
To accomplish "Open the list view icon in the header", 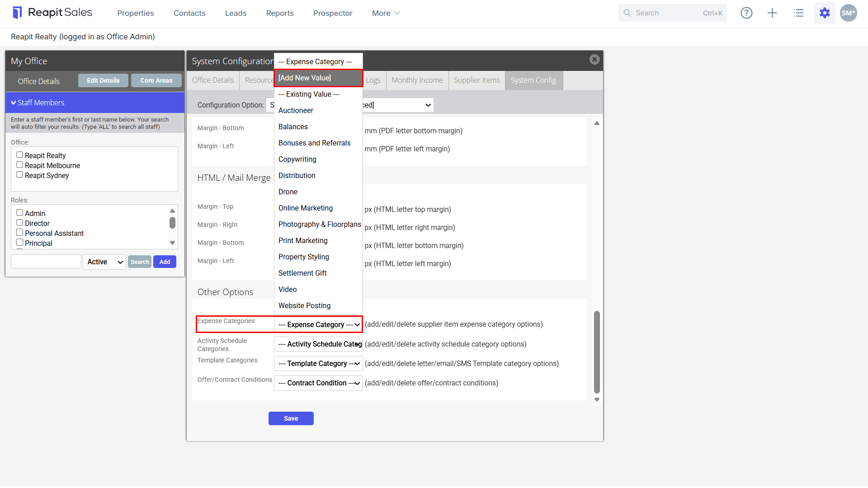I will [798, 13].
